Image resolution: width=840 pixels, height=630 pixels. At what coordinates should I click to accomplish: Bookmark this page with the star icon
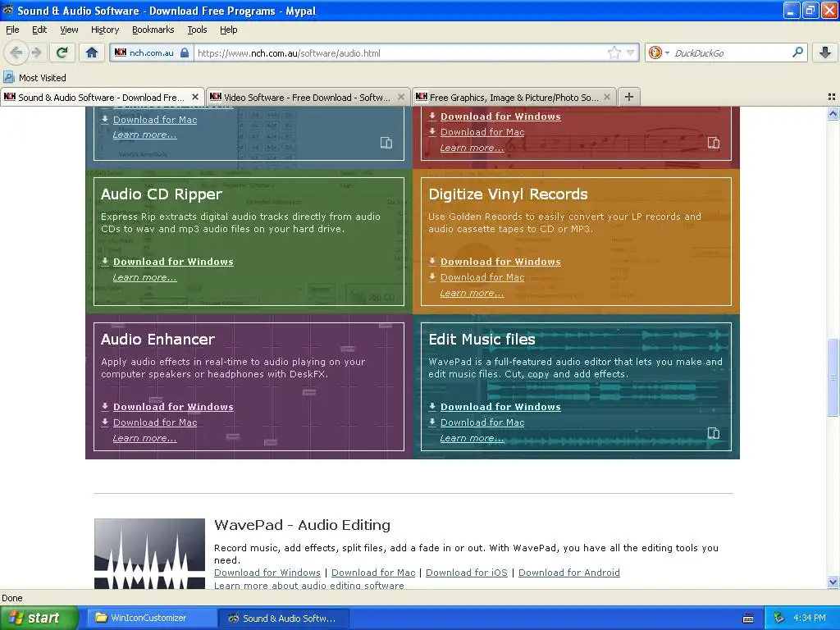pyautogui.click(x=614, y=52)
